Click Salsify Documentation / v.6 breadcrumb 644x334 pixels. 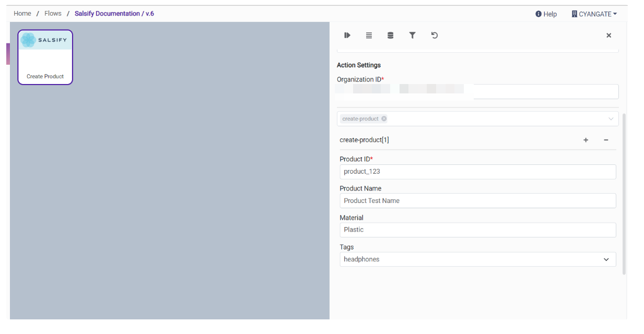114,14
